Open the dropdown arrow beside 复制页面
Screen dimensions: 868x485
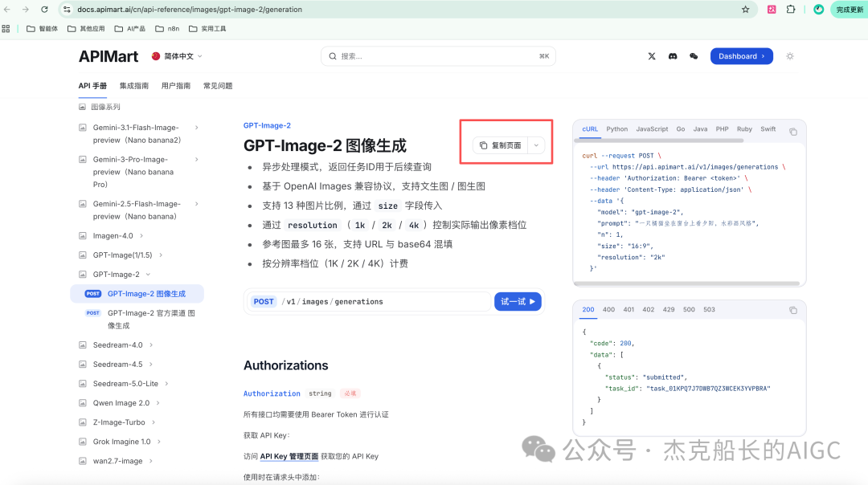click(x=536, y=145)
